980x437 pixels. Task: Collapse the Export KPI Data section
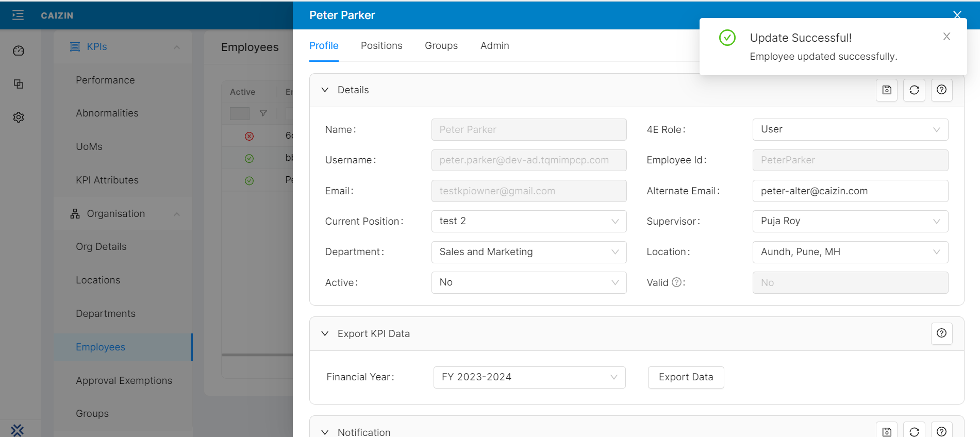point(325,334)
